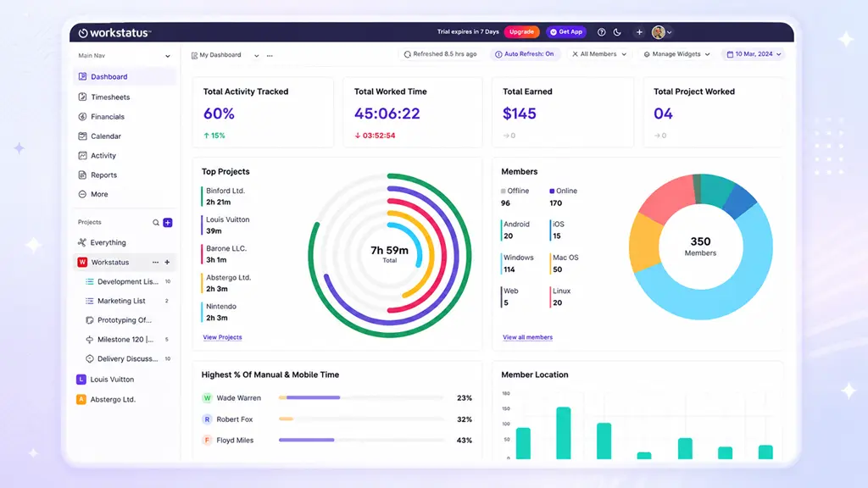Open Development List item
The width and height of the screenshot is (868, 488).
pos(128,281)
